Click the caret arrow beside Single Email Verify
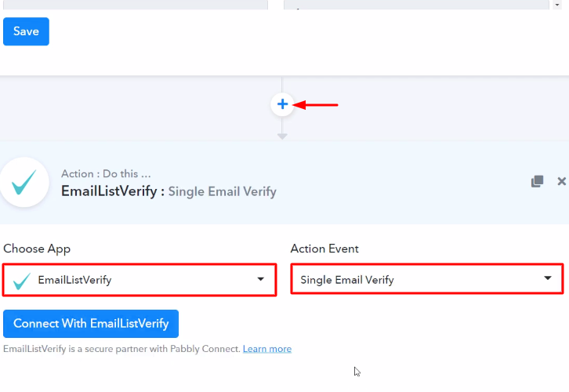Image resolution: width=569 pixels, height=392 pixels. coord(549,279)
